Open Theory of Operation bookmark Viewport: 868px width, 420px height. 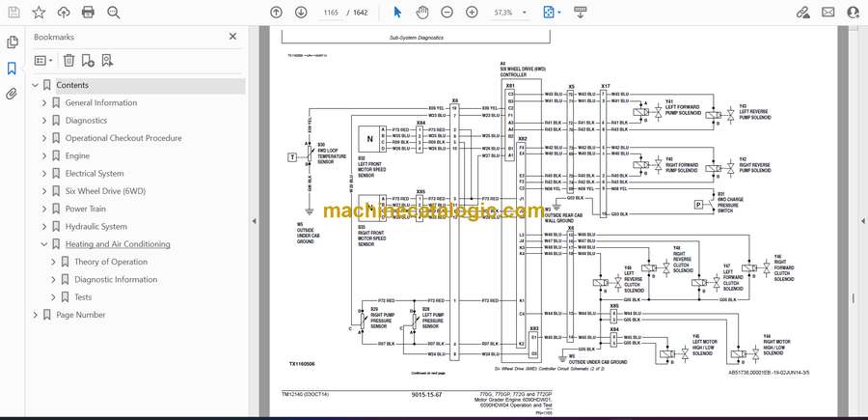111,262
